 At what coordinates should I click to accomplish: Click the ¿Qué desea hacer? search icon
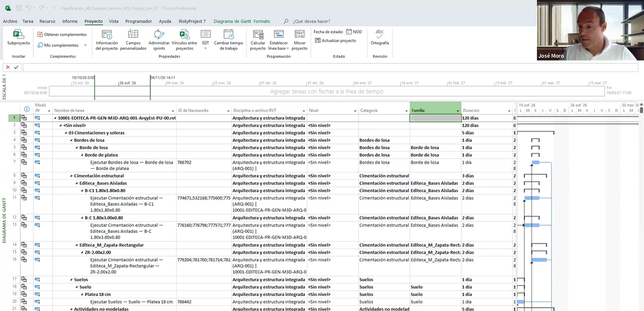(x=286, y=21)
